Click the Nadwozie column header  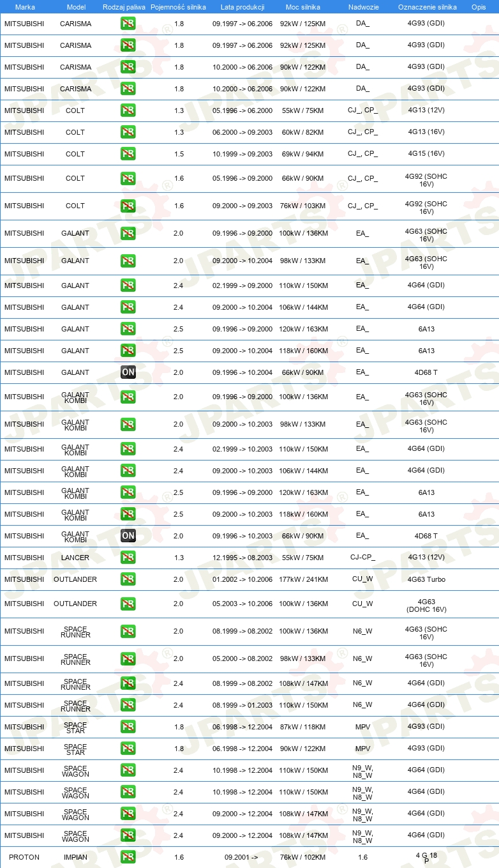pyautogui.click(x=363, y=7)
